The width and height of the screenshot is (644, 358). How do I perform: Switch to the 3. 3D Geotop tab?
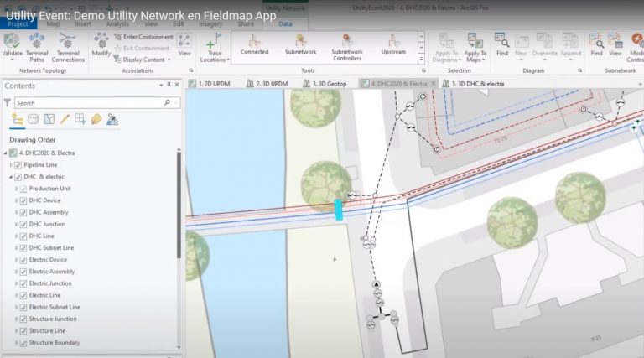point(329,84)
